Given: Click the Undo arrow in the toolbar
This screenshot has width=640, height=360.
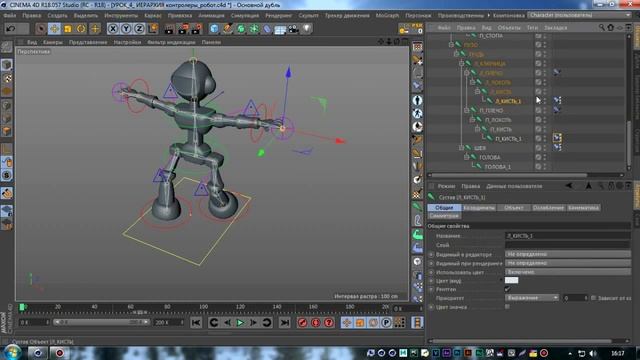Looking at the screenshot, I should (11, 29).
